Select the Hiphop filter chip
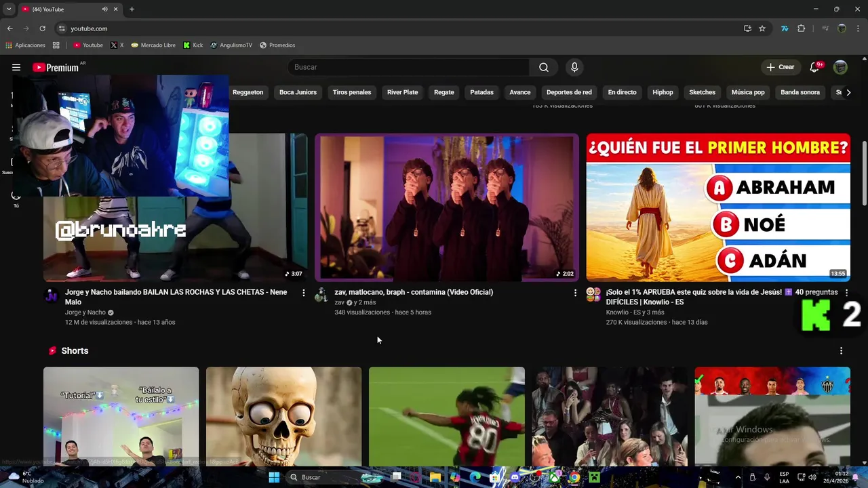The image size is (868, 488). click(663, 92)
